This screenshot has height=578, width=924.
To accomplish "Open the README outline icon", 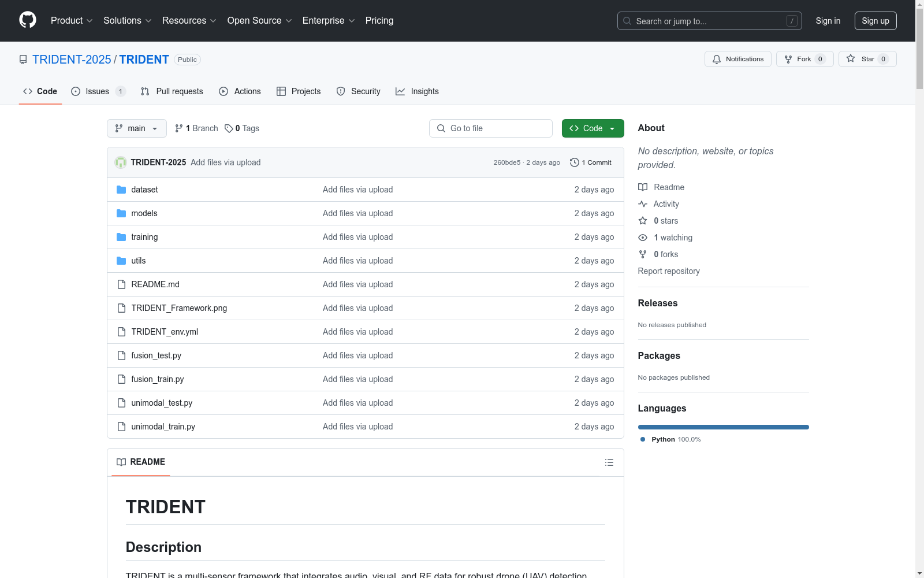I will click(x=609, y=462).
